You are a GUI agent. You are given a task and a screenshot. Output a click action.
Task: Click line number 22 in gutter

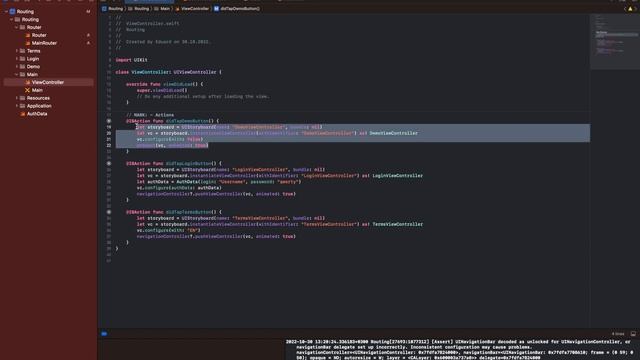[x=109, y=145]
